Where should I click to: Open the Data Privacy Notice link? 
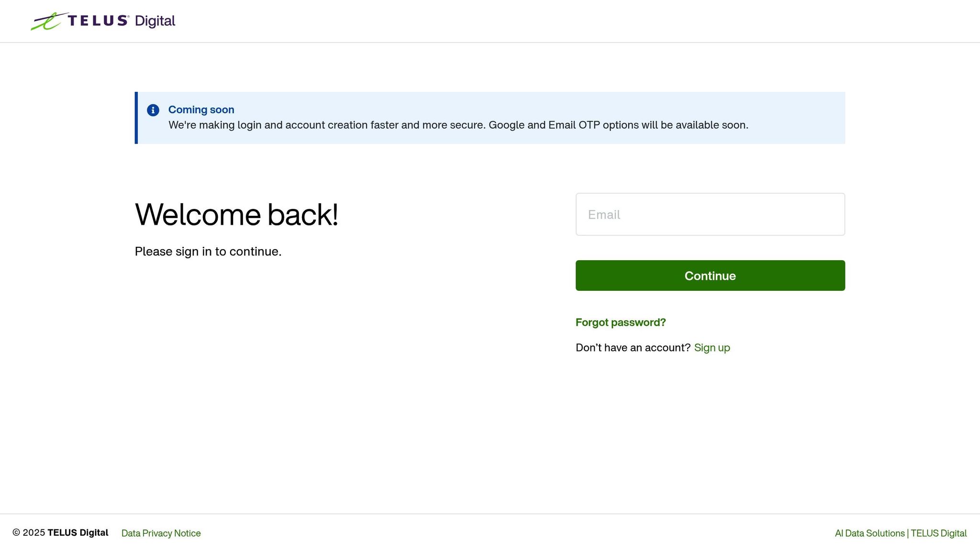[161, 533]
